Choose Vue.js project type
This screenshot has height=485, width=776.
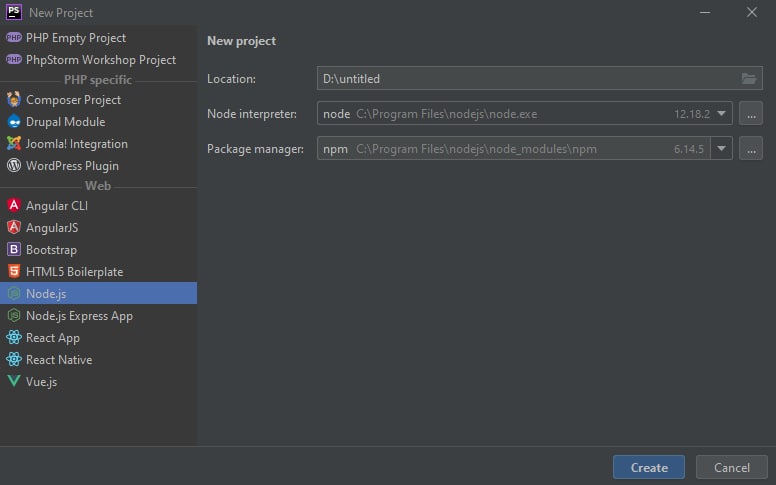(x=98, y=381)
